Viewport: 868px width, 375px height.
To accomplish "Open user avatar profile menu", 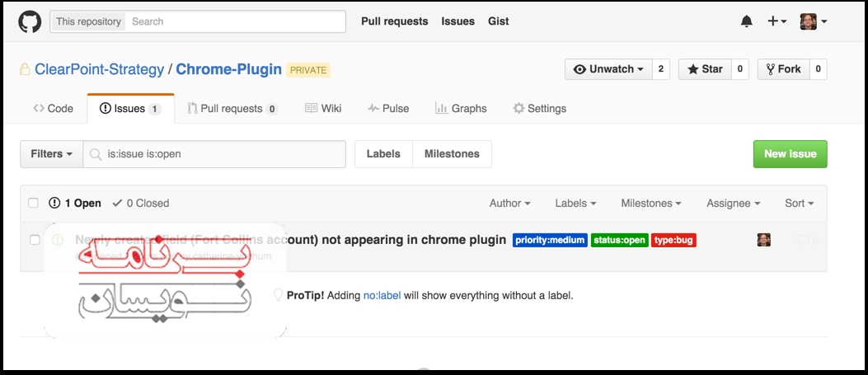I will [x=813, y=21].
